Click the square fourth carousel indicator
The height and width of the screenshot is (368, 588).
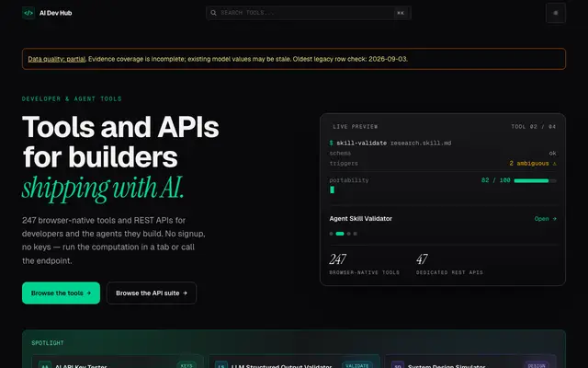click(x=356, y=234)
